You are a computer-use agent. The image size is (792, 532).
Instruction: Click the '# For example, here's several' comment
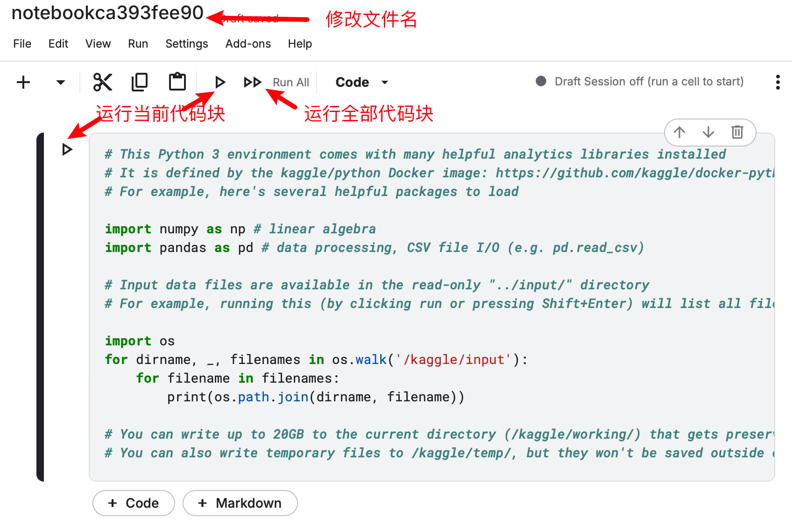pos(312,192)
